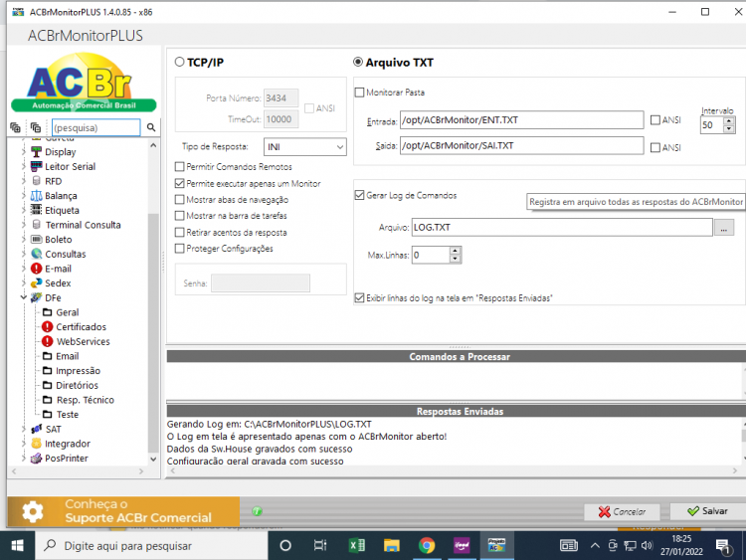Expand the PosPrinter tree node
This screenshot has height=560, width=746.
click(x=23, y=459)
